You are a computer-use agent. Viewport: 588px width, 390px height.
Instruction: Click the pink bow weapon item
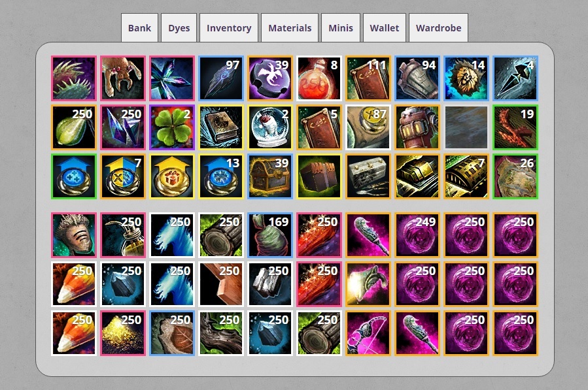(368, 333)
